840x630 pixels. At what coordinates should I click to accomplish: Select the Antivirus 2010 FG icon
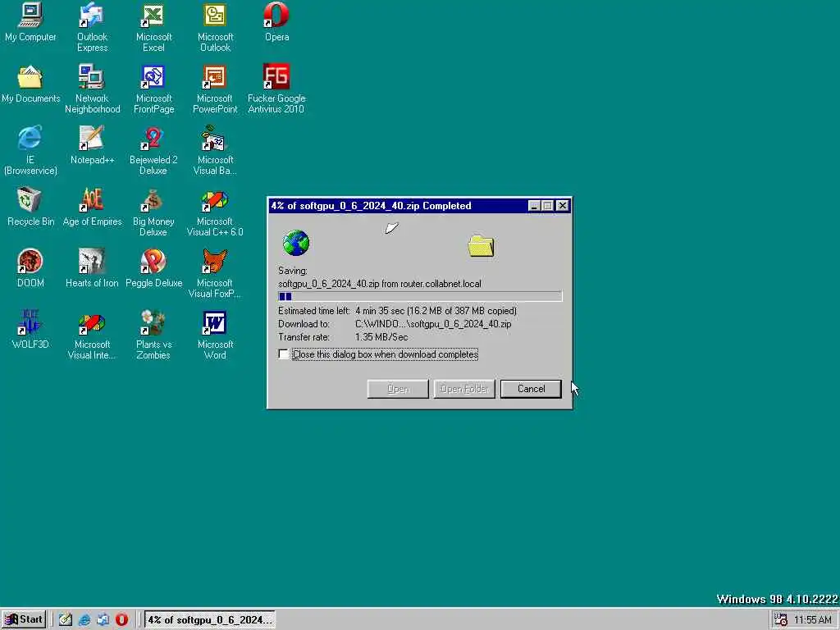pyautogui.click(x=276, y=89)
